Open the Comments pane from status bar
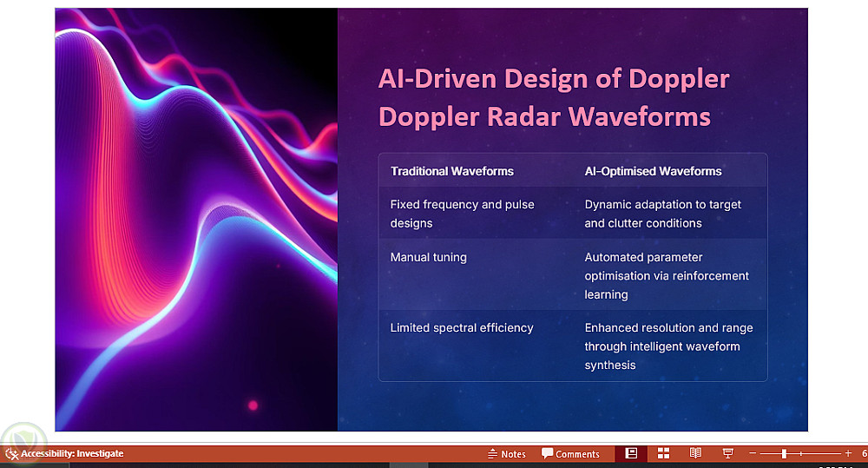The width and height of the screenshot is (868, 468). [x=570, y=453]
